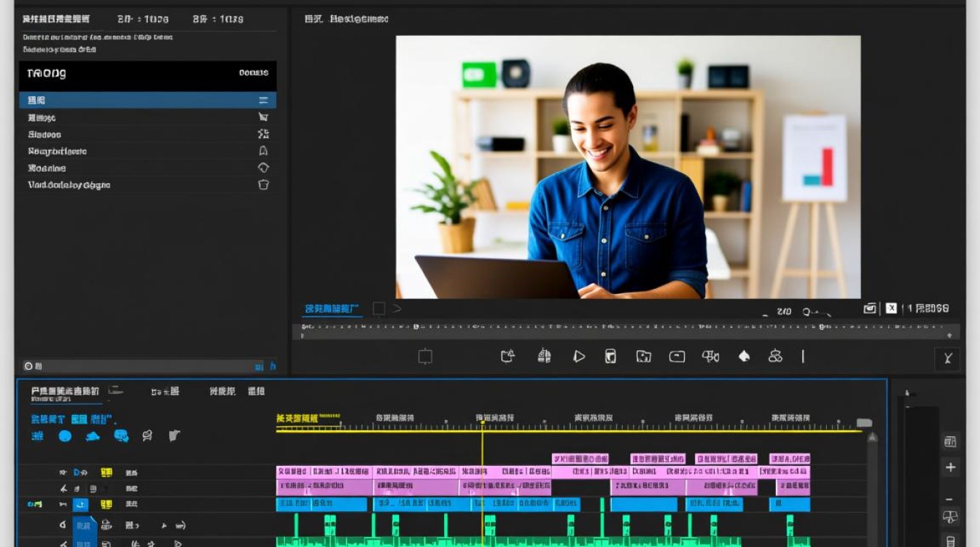Screen dimensions: 980x547
Task: Click the export icon left of the play button row
Action: pos(507,356)
